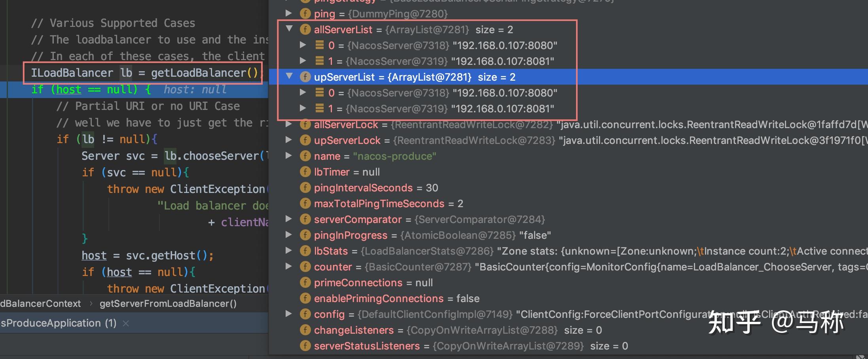
Task: Click field icon beside name variable
Action: (x=305, y=156)
